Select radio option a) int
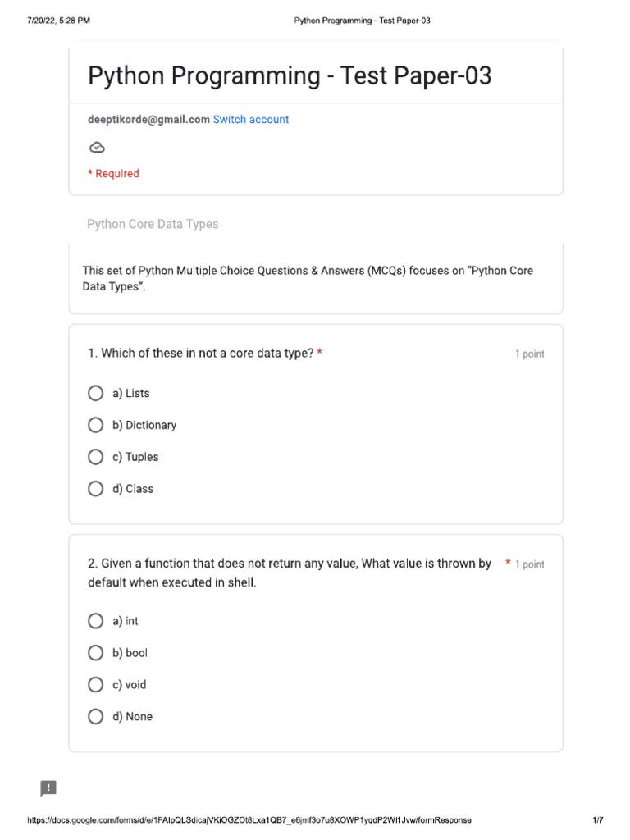The width and height of the screenshot is (630, 840). tap(96, 621)
